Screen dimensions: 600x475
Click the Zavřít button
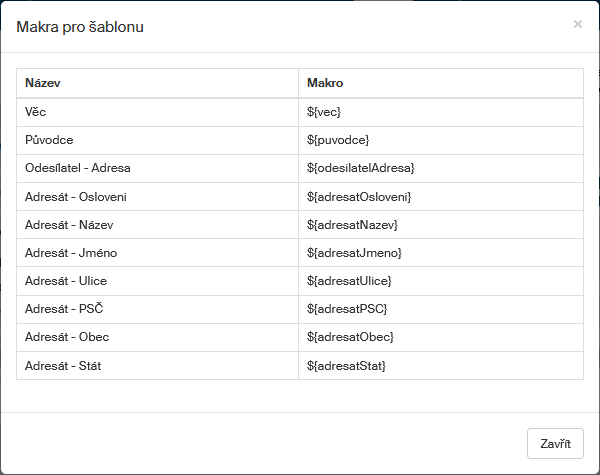point(555,443)
